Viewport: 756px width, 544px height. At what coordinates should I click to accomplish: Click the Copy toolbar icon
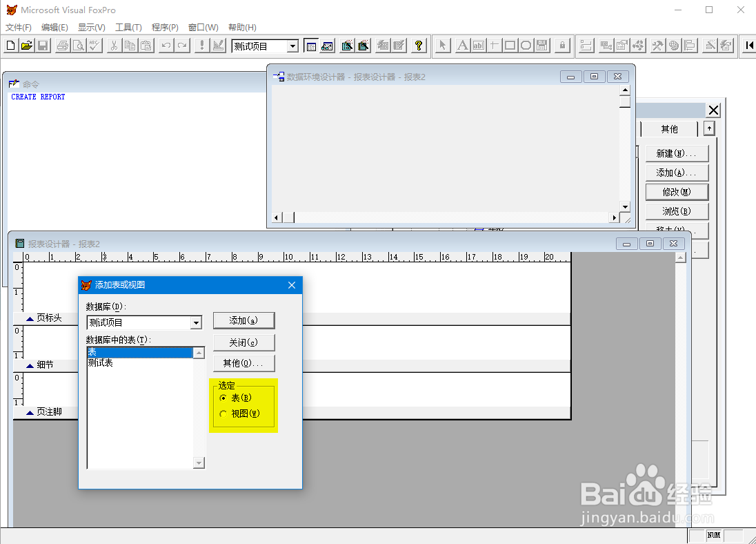click(x=130, y=46)
